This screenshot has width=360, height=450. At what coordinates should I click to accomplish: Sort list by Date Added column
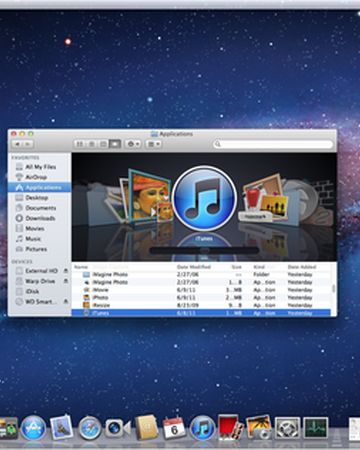pos(302,267)
